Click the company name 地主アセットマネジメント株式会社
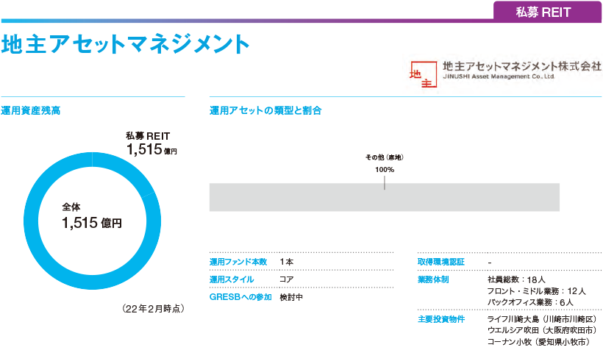 [x=522, y=66]
